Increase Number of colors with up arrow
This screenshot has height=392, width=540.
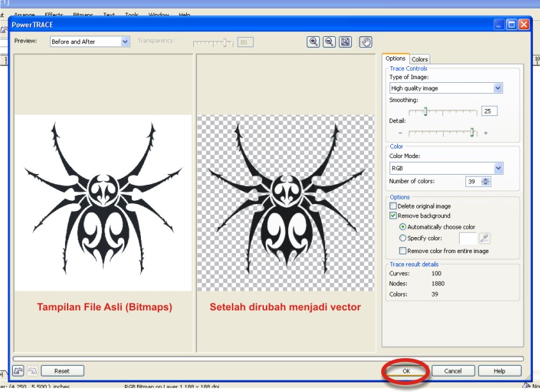486,179
